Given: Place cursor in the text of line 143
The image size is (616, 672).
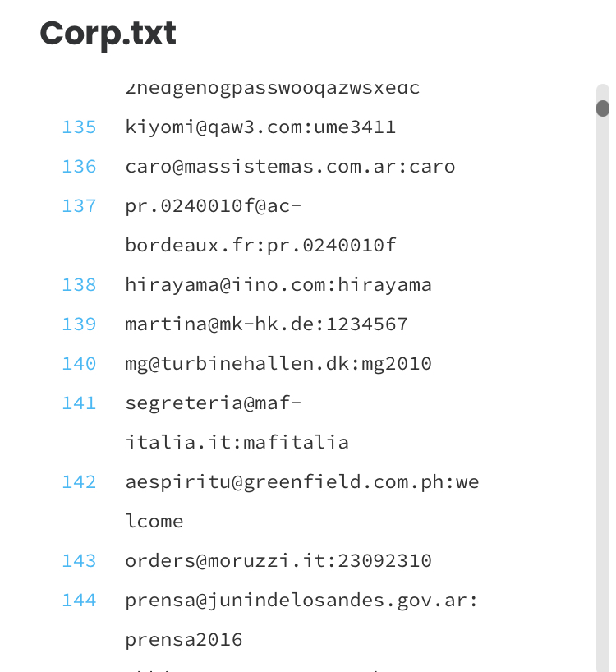Looking at the screenshot, I should click(x=278, y=561).
